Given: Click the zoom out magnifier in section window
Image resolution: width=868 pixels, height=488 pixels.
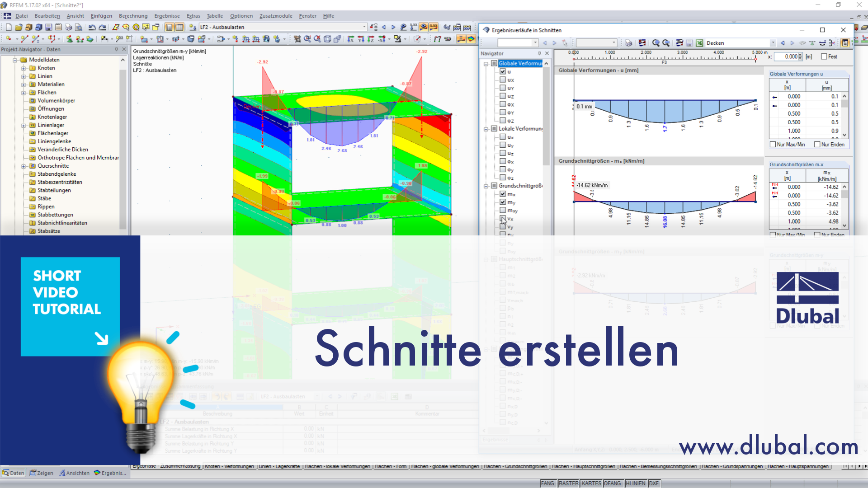Looking at the screenshot, I should (666, 43).
